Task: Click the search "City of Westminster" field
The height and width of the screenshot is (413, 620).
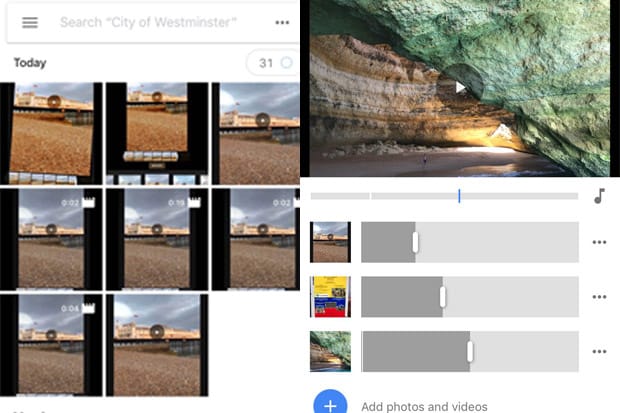Action: (x=148, y=23)
